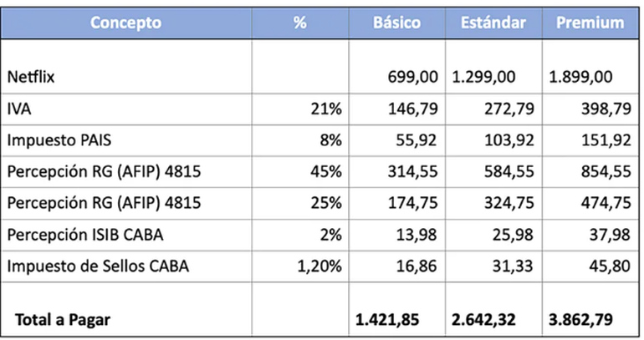Select the Netflix row label
Viewport: 644px width, 340px height.
(x=33, y=77)
